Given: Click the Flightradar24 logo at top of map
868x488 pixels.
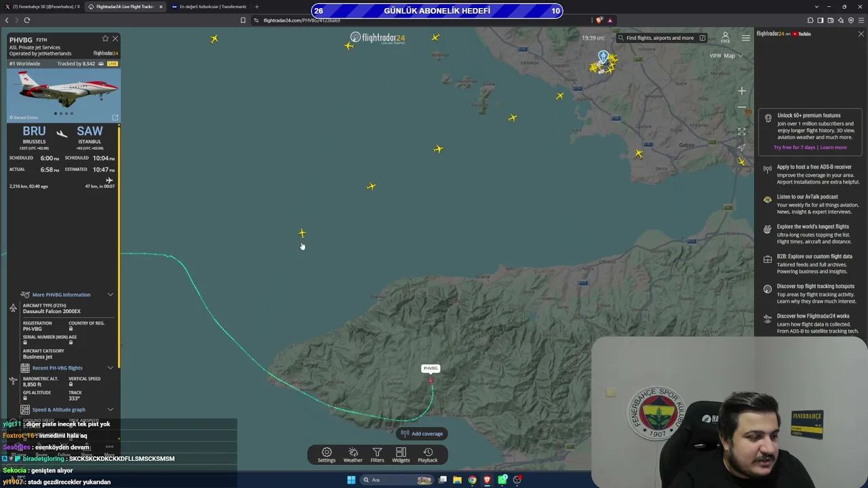Looking at the screenshot, I should point(378,38).
